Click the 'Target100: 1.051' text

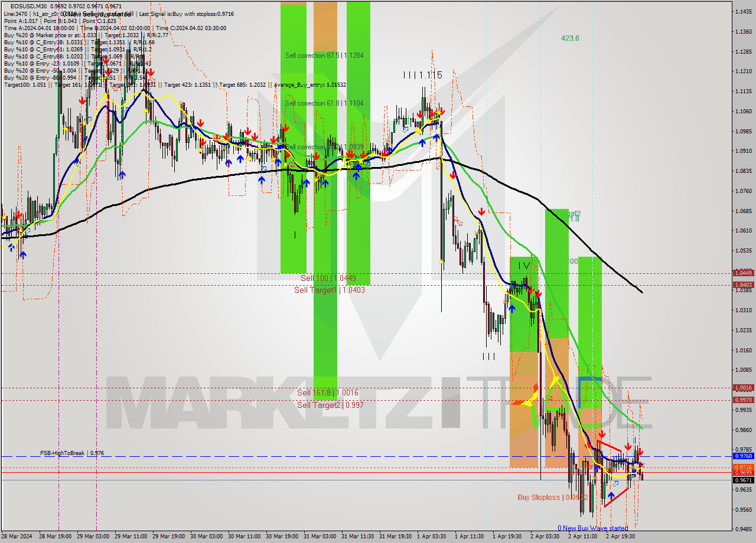click(25, 84)
